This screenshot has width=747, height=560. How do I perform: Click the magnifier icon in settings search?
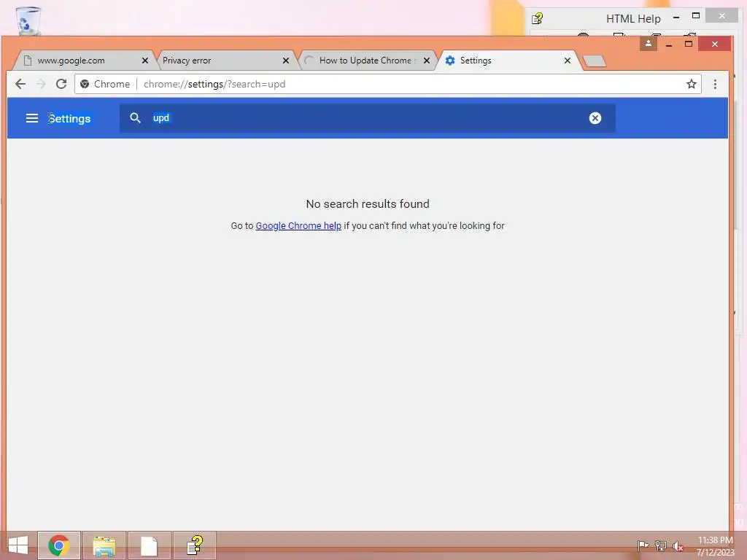tap(135, 118)
